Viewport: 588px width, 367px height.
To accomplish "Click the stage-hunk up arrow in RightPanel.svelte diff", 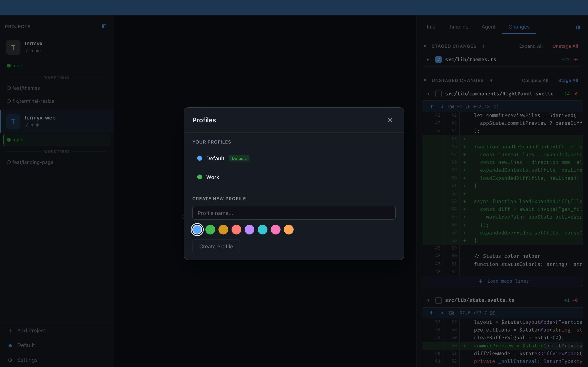I will (x=432, y=106).
